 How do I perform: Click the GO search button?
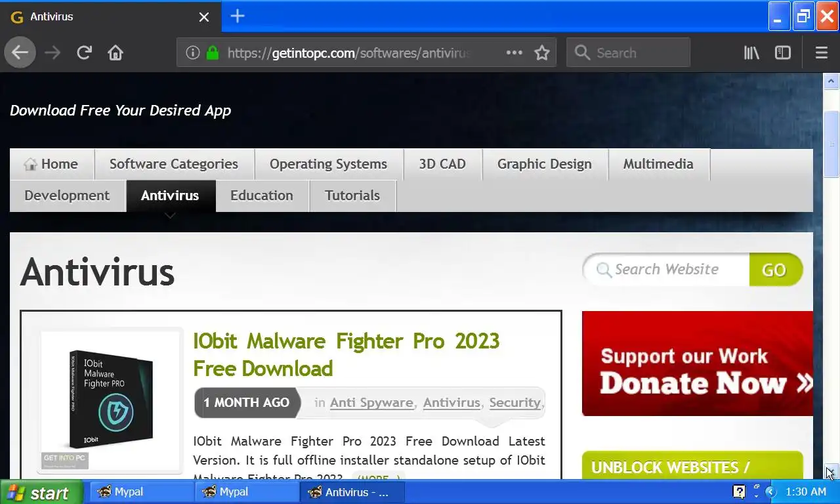(775, 270)
